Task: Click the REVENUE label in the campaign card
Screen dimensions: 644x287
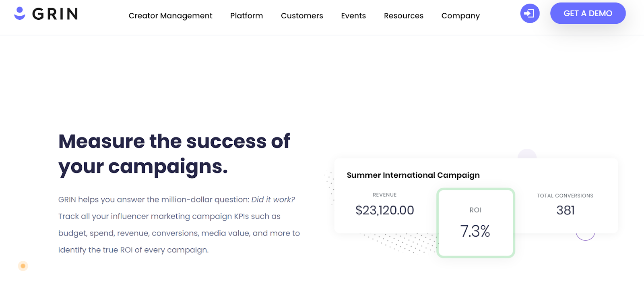Action: coord(384,195)
